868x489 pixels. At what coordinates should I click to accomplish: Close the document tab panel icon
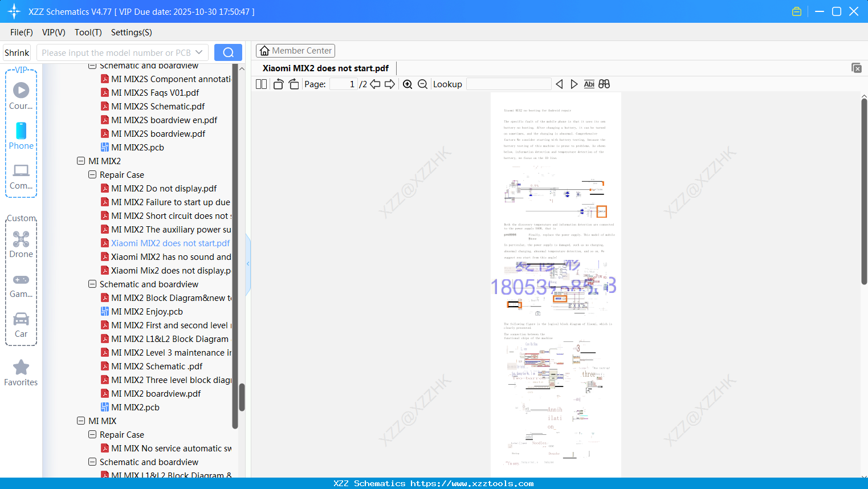click(857, 68)
